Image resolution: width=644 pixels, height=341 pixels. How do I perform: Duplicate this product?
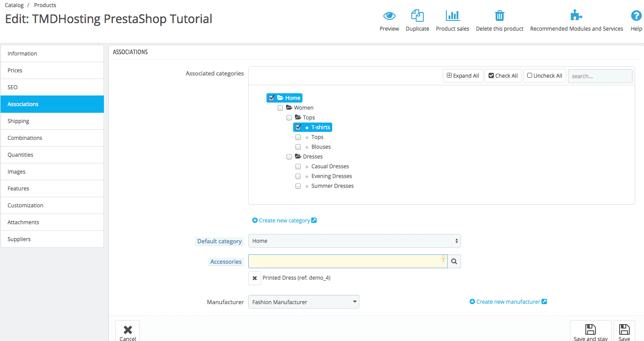coord(417,20)
